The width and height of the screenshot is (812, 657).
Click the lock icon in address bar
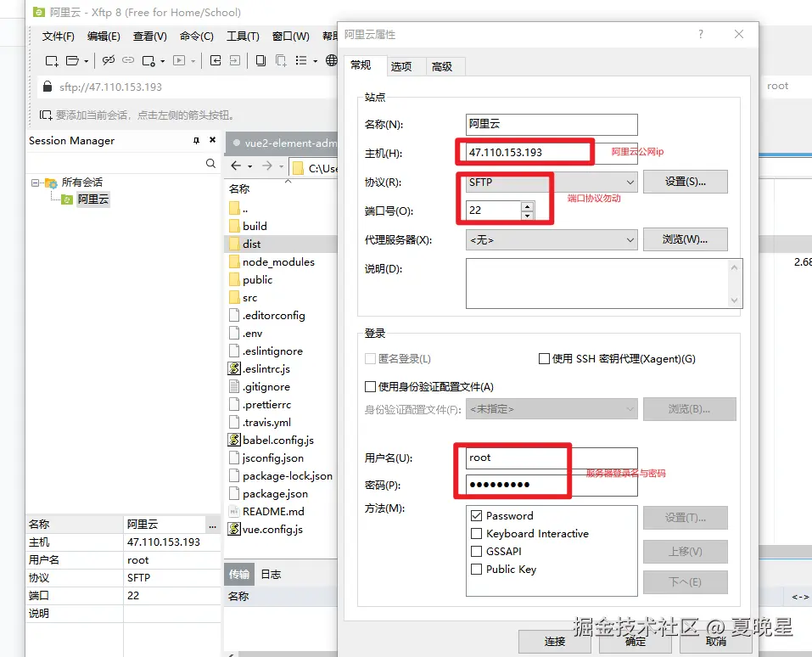coord(48,86)
